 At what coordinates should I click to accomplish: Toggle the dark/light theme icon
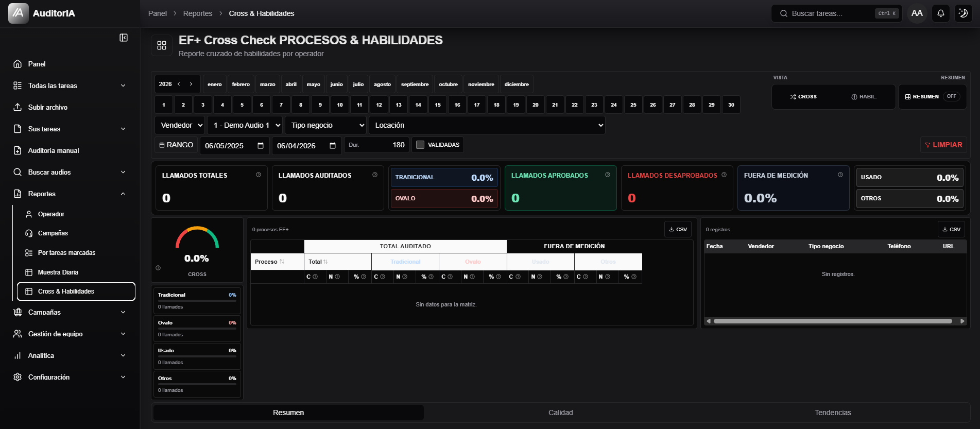[963, 13]
